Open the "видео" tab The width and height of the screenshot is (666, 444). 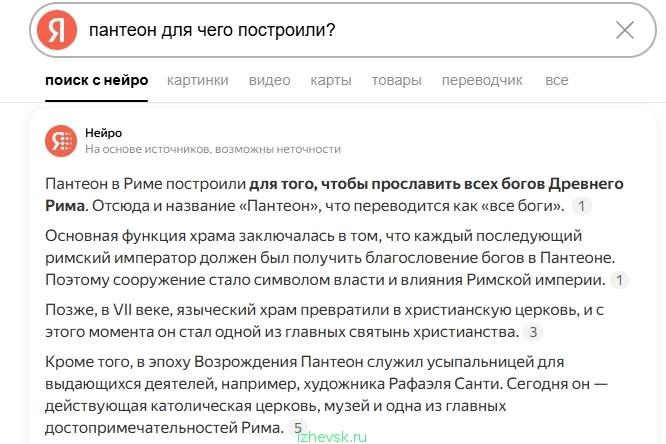(x=269, y=80)
